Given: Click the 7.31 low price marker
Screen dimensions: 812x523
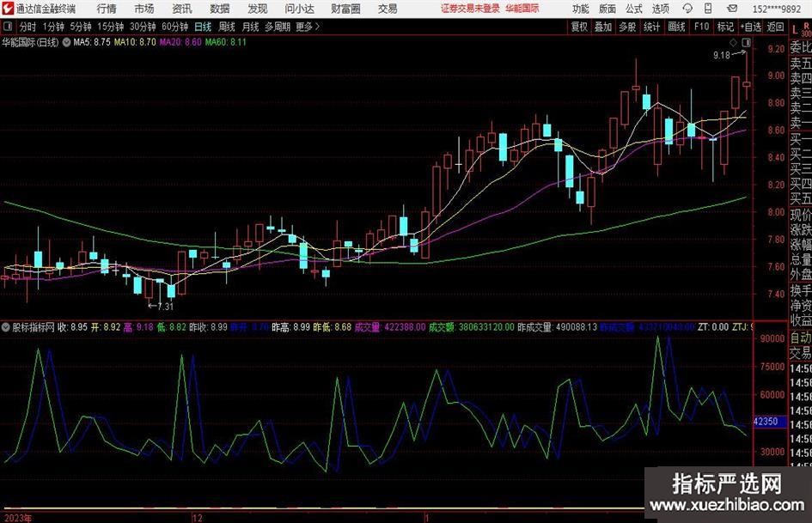Looking at the screenshot, I should (x=165, y=306).
